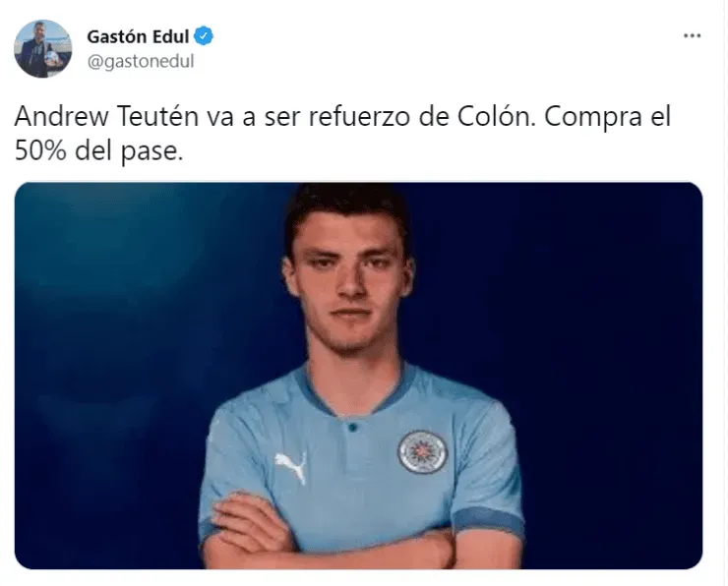Click the words "Compra el" in tweet

coord(607,117)
